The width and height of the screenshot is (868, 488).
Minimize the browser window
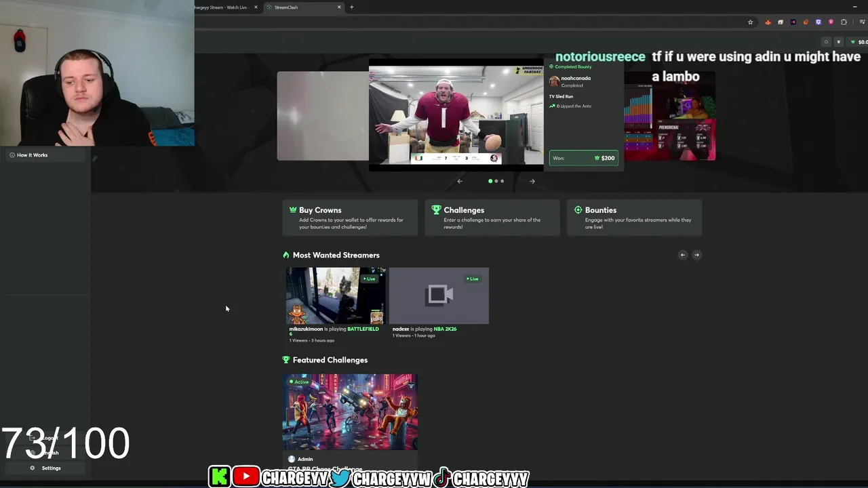854,7
